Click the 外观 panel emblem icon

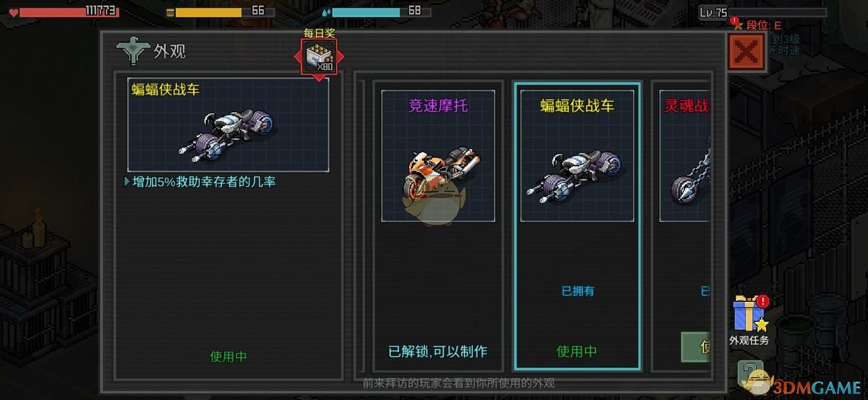pos(131,51)
